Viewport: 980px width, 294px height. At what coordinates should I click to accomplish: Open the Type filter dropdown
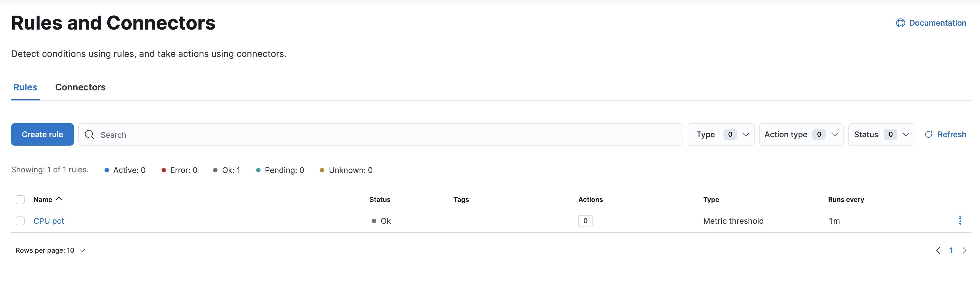tap(721, 134)
